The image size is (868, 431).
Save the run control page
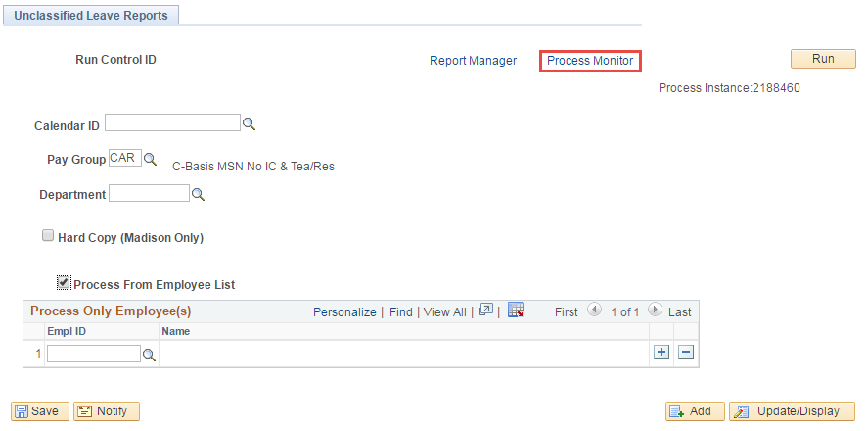40,411
